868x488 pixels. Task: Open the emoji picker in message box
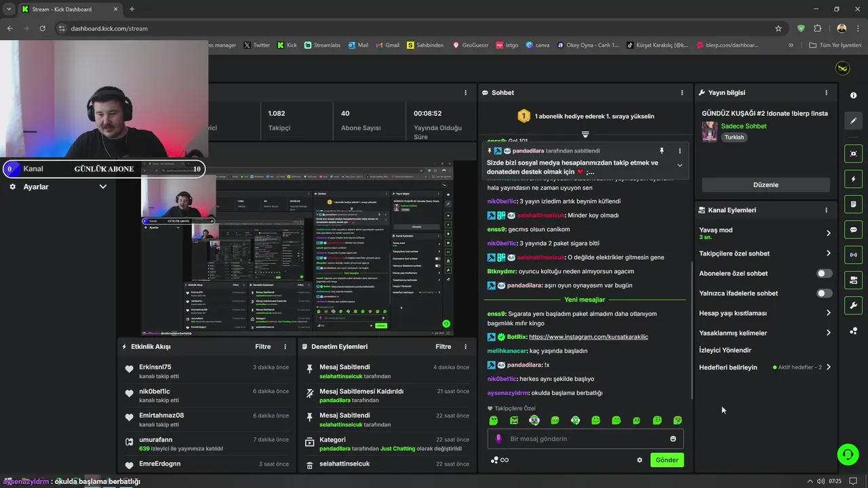click(673, 439)
